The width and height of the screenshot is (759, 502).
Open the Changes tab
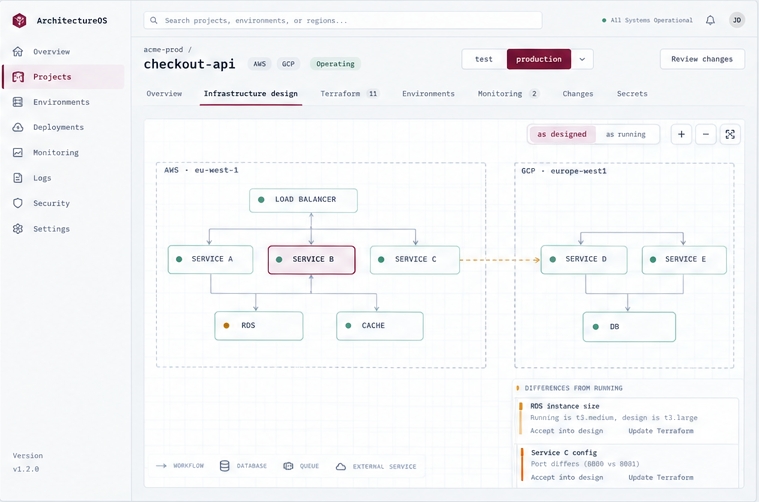(x=577, y=93)
